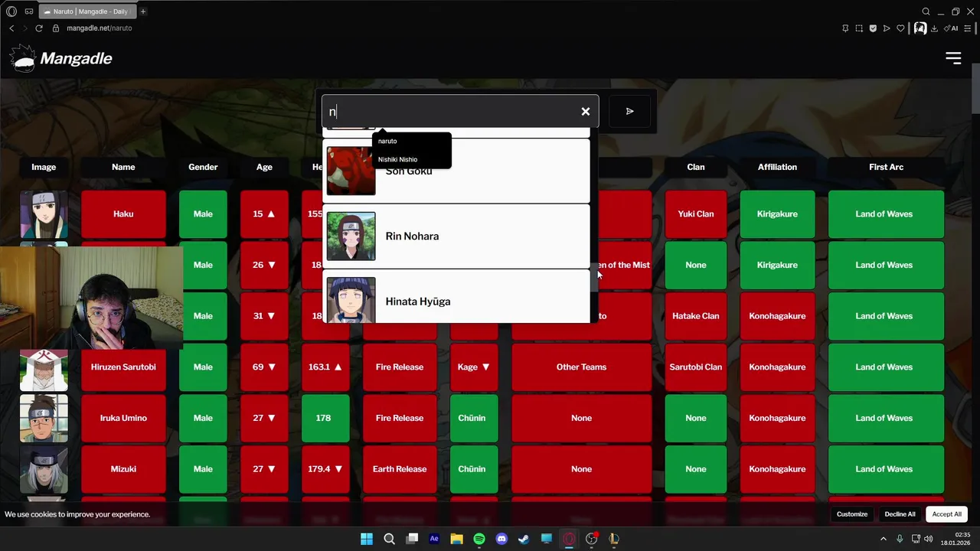
Task: Open League of Legends from taskbar
Action: (613, 539)
